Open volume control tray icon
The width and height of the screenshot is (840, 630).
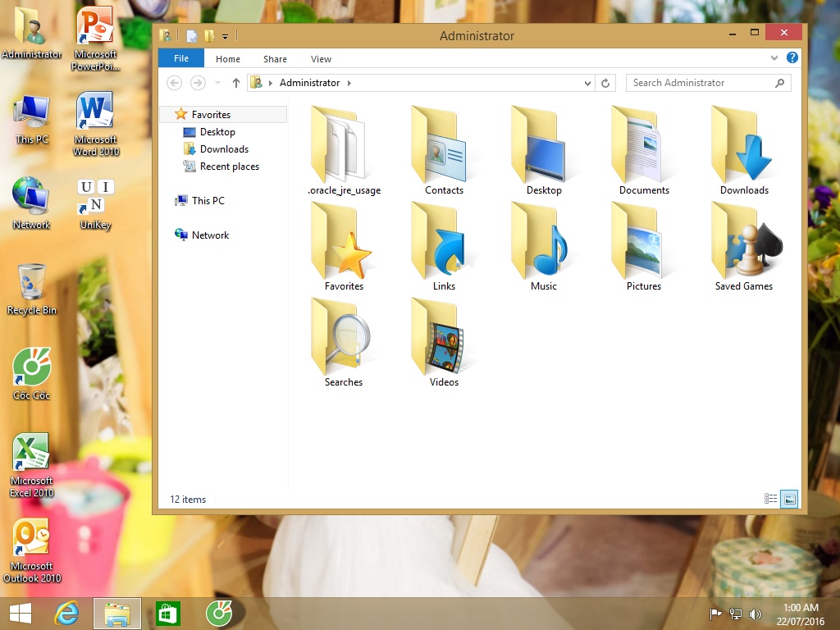[x=755, y=614]
